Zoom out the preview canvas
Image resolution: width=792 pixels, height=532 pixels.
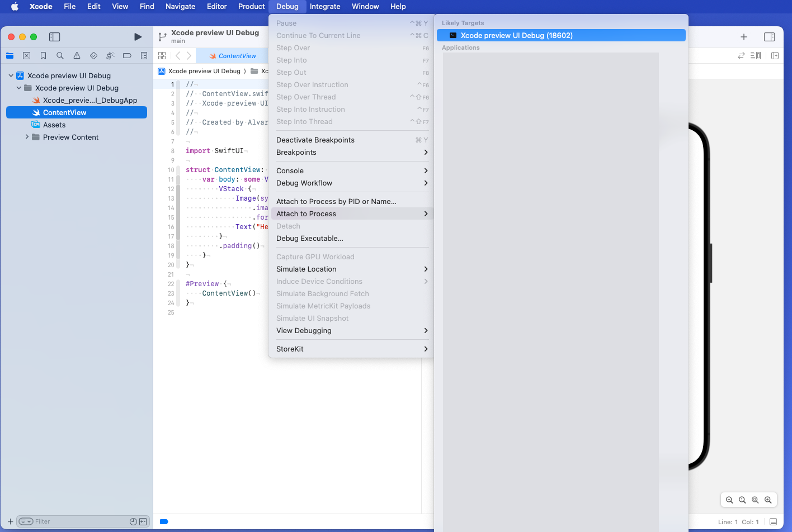[729, 500]
